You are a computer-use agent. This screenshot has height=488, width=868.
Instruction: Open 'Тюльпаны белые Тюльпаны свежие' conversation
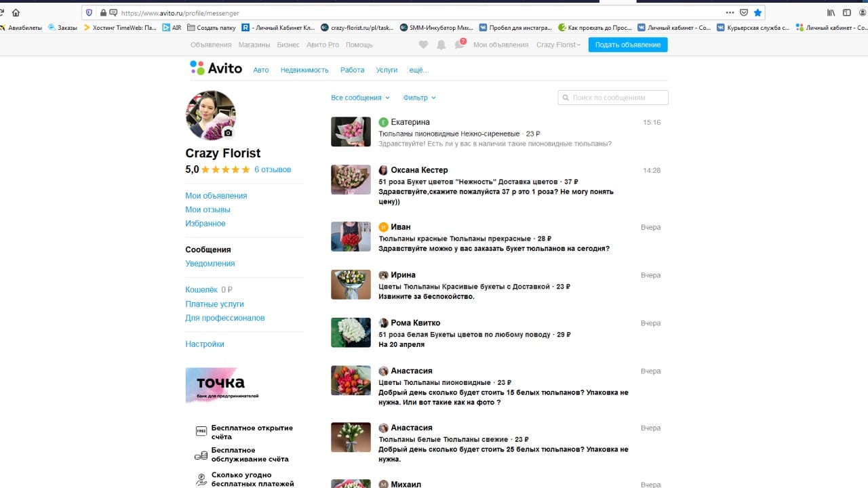click(x=496, y=443)
